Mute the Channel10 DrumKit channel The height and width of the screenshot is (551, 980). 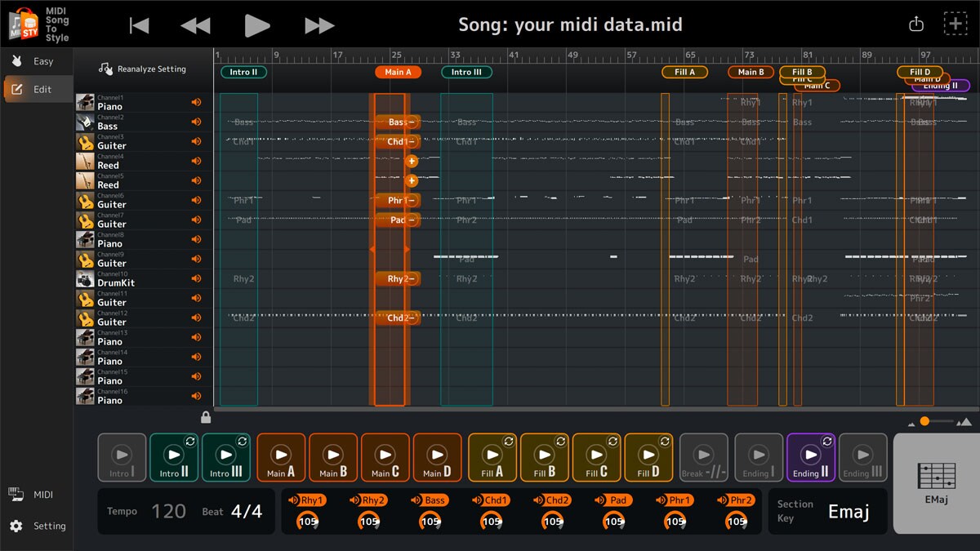[196, 278]
